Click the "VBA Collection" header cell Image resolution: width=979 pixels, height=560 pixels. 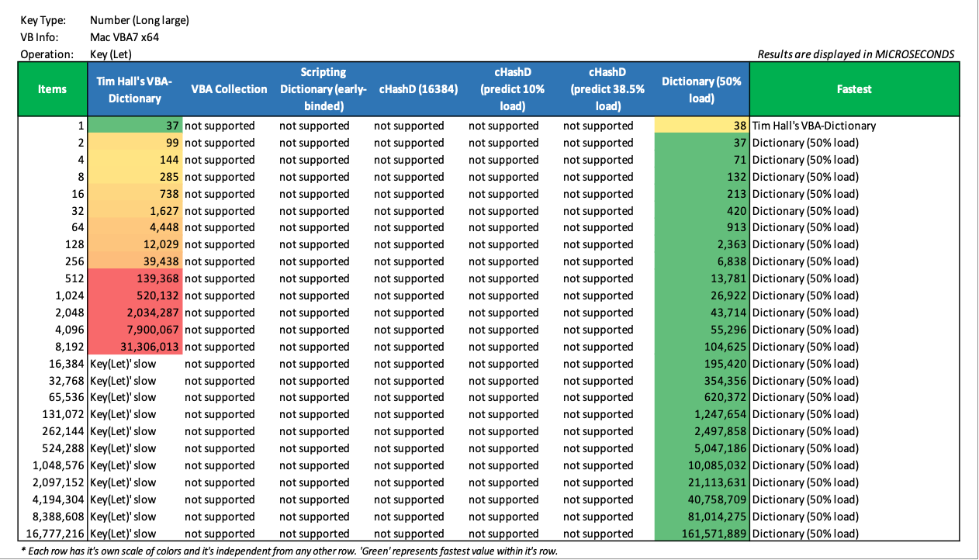(229, 89)
